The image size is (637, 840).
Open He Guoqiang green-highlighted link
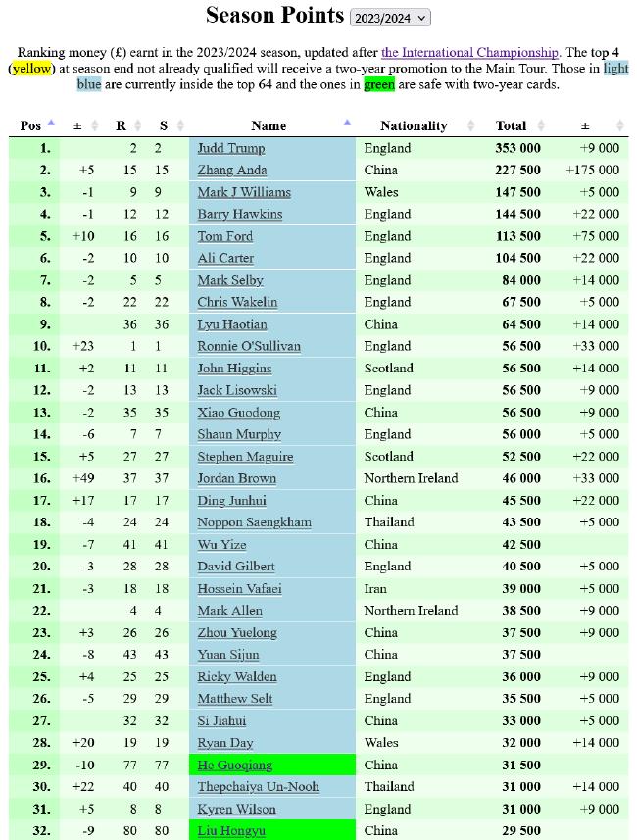[234, 765]
